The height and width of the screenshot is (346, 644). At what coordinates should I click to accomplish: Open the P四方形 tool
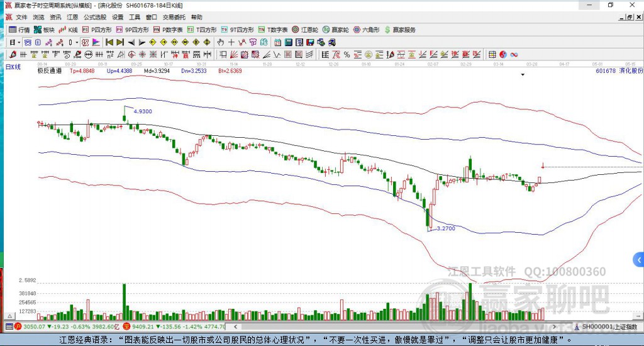coord(97,30)
